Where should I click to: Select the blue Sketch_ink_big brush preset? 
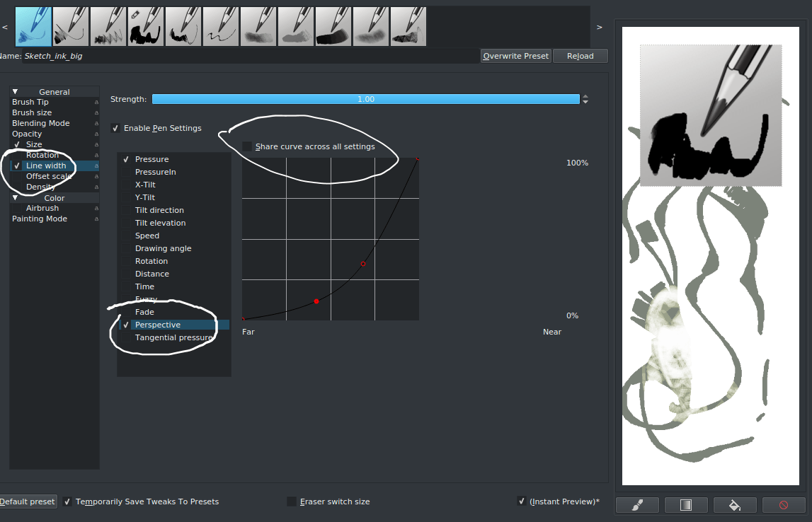[x=33, y=25]
